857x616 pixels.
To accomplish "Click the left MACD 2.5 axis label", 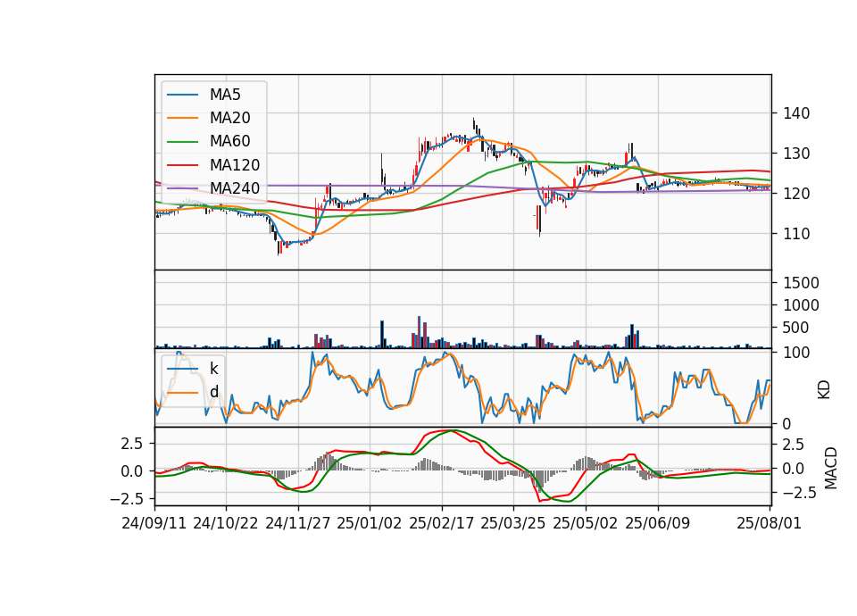I will tap(132, 444).
